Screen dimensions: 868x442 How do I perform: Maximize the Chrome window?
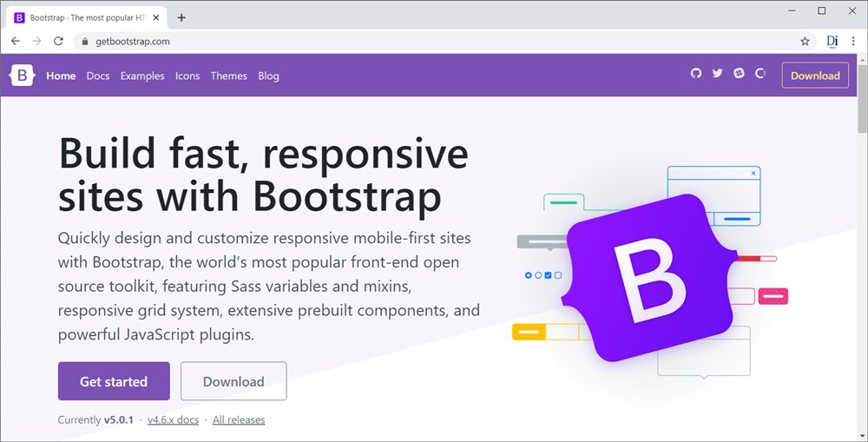(x=822, y=10)
